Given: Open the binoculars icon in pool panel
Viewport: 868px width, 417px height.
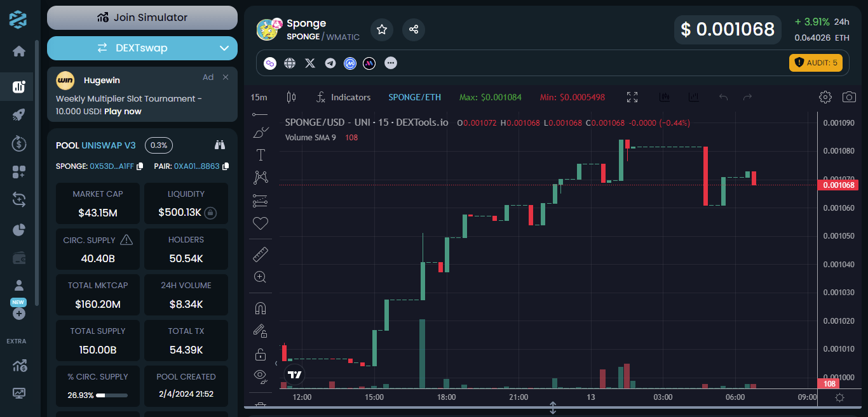Looking at the screenshot, I should 220,145.
